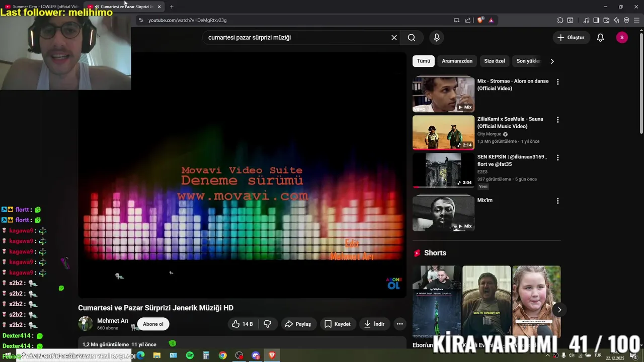Click the video player area
The image size is (644, 362).
pos(242,176)
